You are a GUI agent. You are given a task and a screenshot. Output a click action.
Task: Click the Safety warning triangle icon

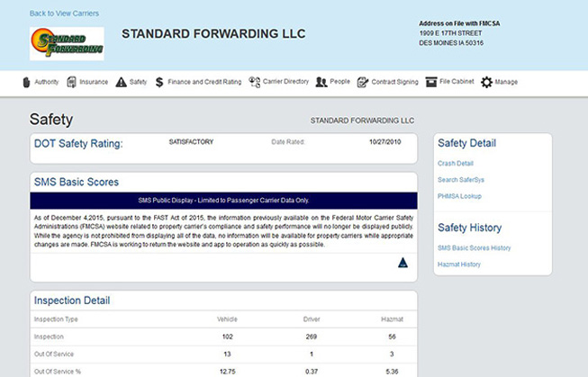121,82
